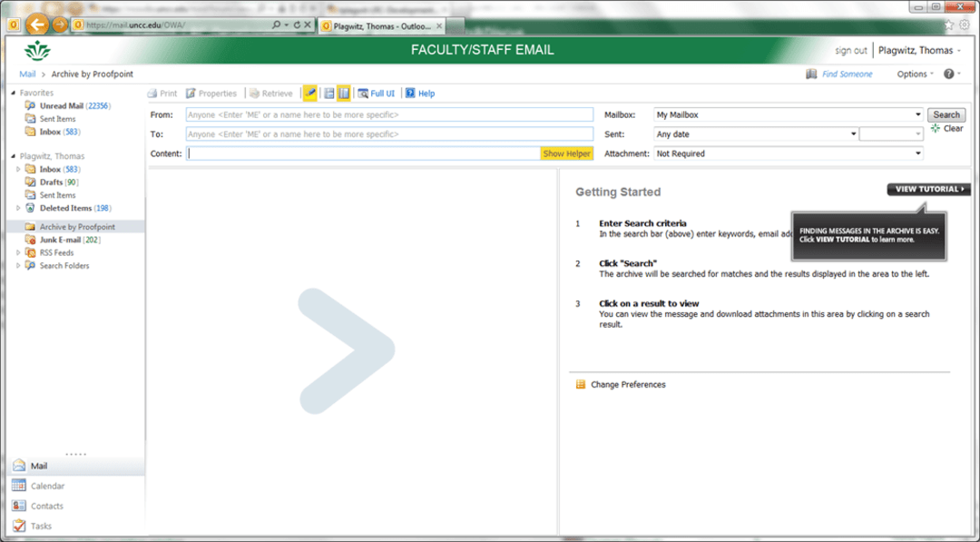Switch to Full UI mode

tap(376, 93)
